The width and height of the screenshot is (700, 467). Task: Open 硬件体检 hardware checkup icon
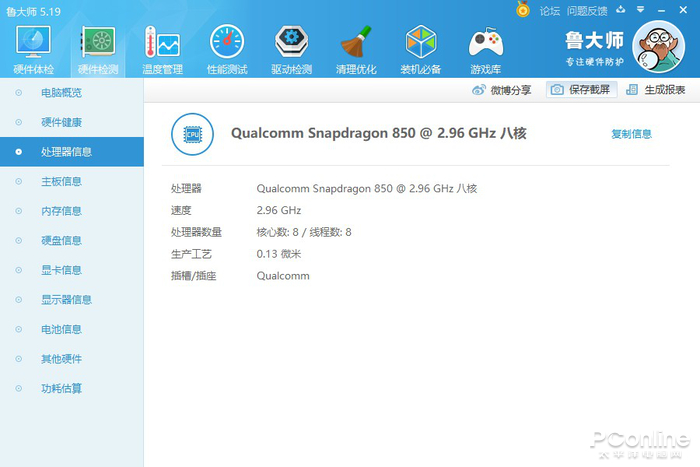(33, 42)
